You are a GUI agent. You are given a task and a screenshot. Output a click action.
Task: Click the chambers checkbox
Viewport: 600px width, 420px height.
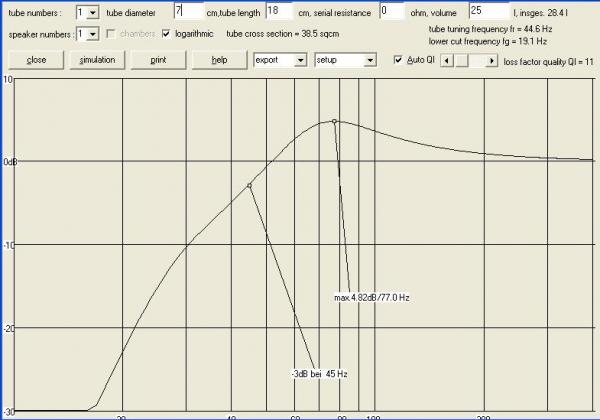109,34
